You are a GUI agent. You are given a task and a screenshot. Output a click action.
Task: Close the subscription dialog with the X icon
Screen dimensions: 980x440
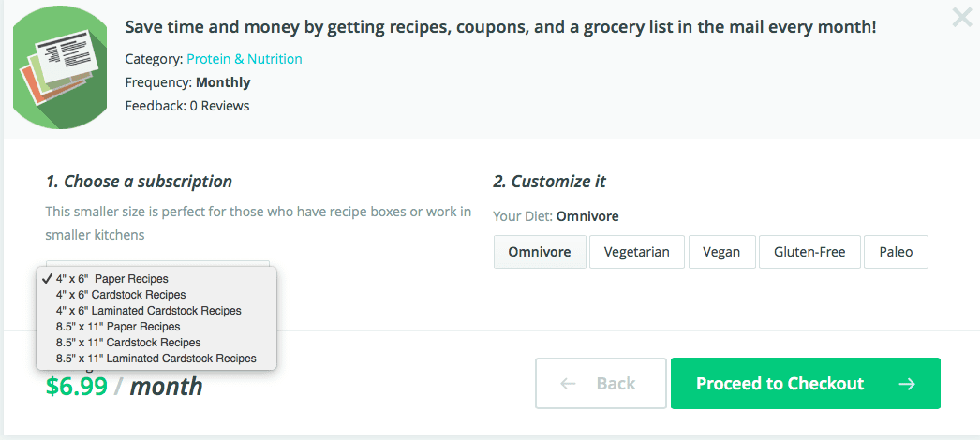pyautogui.click(x=961, y=17)
